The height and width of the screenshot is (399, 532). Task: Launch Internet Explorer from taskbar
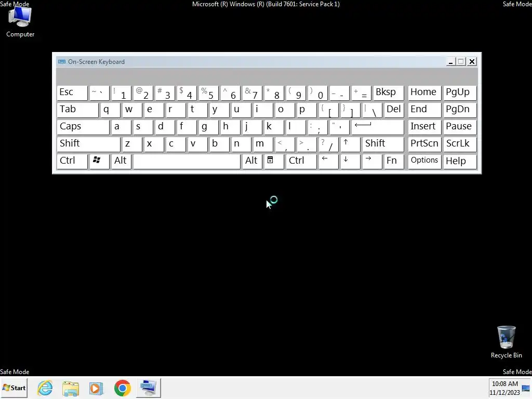pos(45,388)
